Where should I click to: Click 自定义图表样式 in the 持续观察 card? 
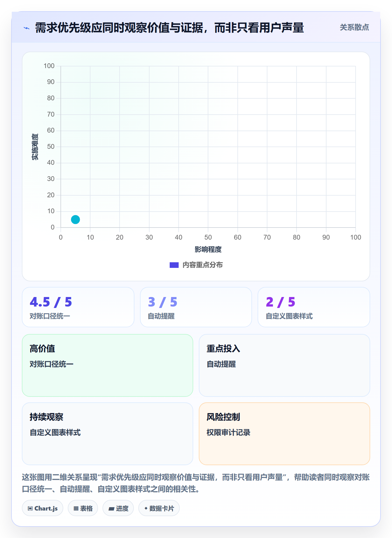coord(55,433)
